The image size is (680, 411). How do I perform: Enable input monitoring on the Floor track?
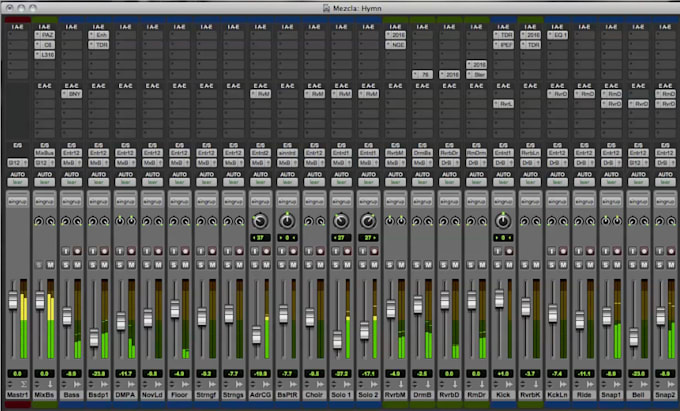tap(173, 251)
